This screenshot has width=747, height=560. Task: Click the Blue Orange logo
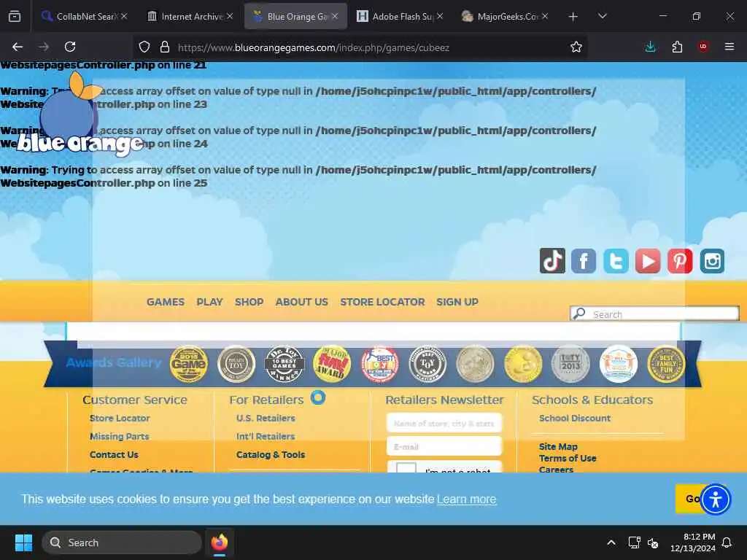79,114
